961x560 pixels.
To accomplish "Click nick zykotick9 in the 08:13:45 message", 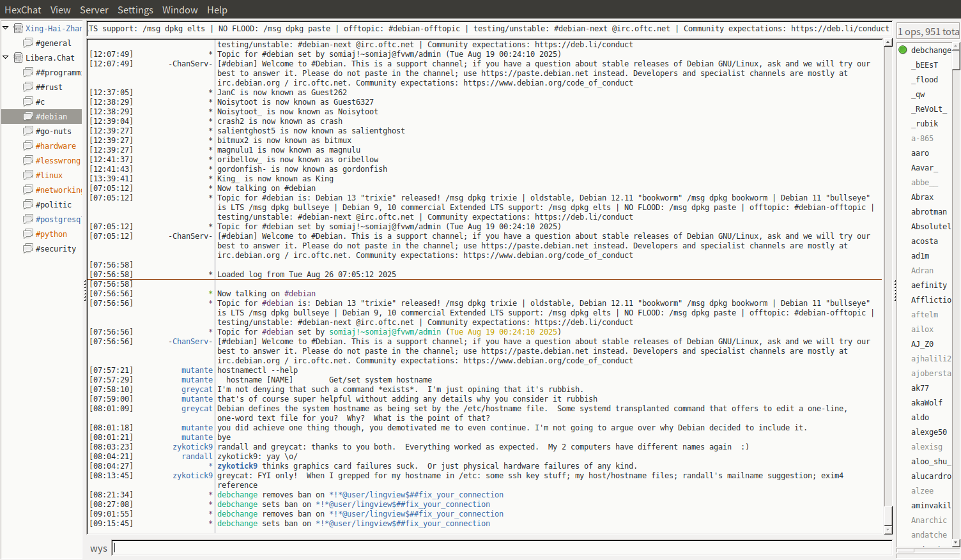I will point(192,475).
